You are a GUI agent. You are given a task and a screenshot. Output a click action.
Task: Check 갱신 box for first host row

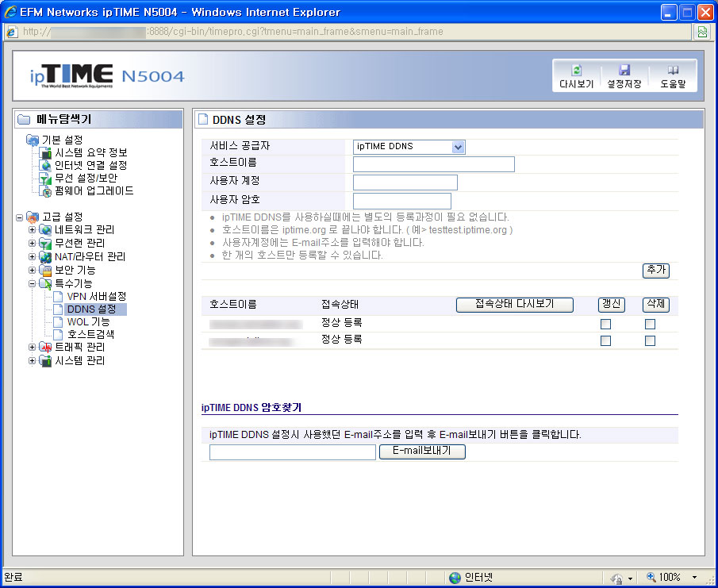point(605,325)
